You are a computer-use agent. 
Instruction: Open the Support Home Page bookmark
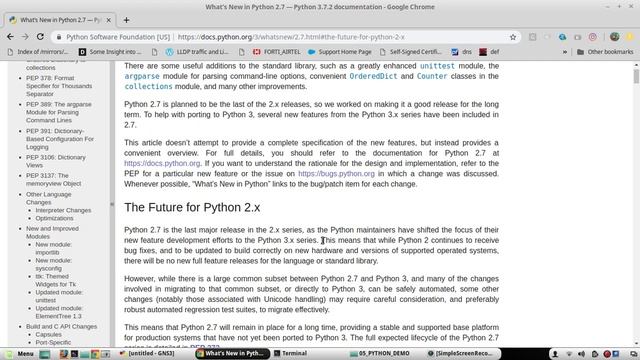(x=340, y=52)
